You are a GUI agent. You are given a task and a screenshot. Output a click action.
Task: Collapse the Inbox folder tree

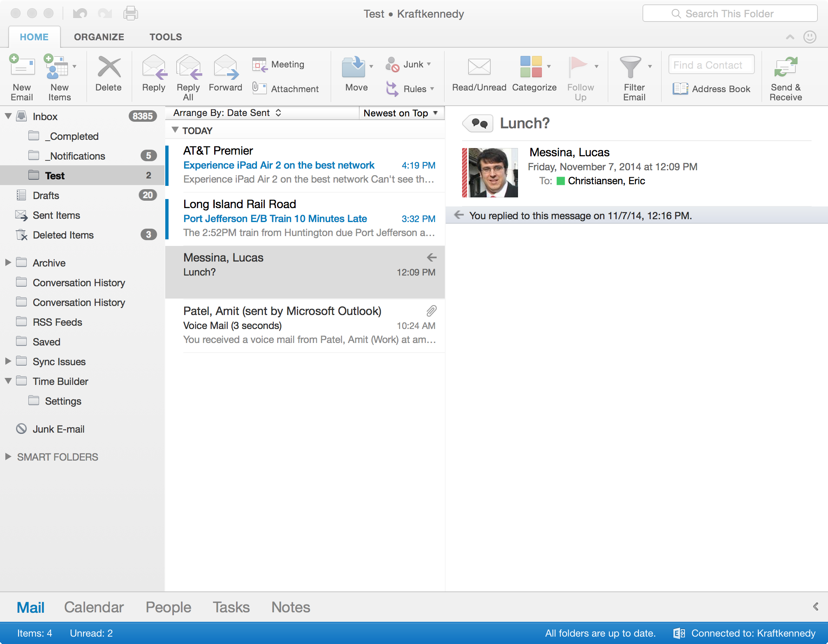tap(7, 116)
